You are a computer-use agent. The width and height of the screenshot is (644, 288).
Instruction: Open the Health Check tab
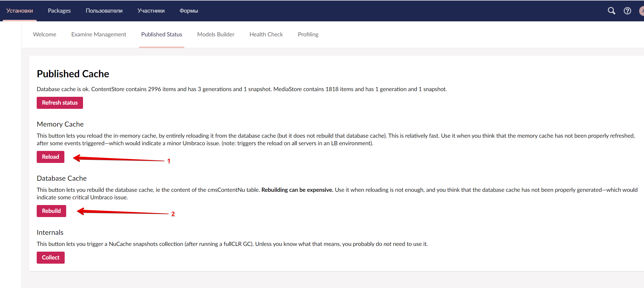point(266,34)
